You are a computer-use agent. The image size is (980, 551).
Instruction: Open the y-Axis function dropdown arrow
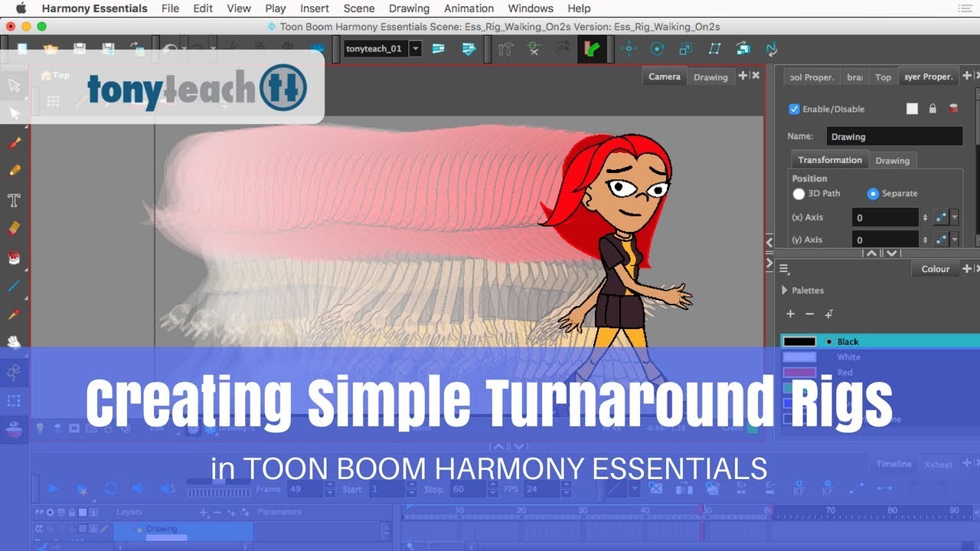pos(954,240)
